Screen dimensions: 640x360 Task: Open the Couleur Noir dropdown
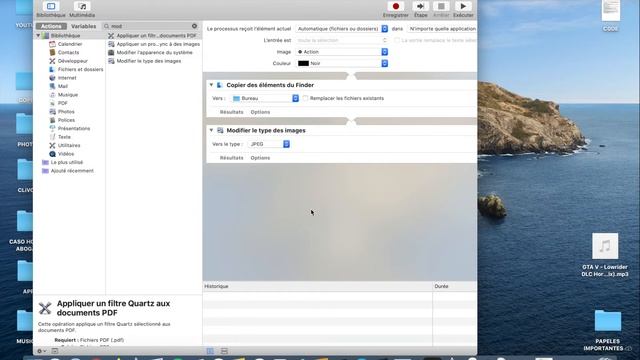(342, 63)
